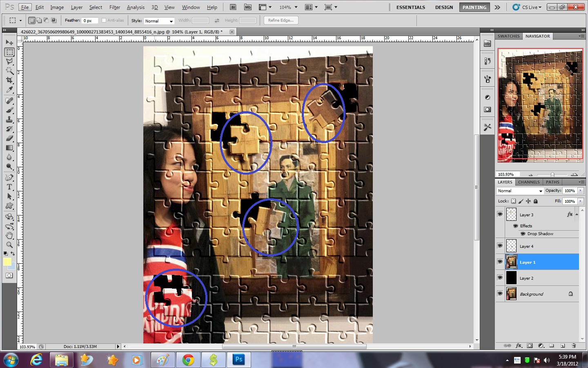The width and height of the screenshot is (588, 368).
Task: Select the Move tool
Action: tap(9, 42)
